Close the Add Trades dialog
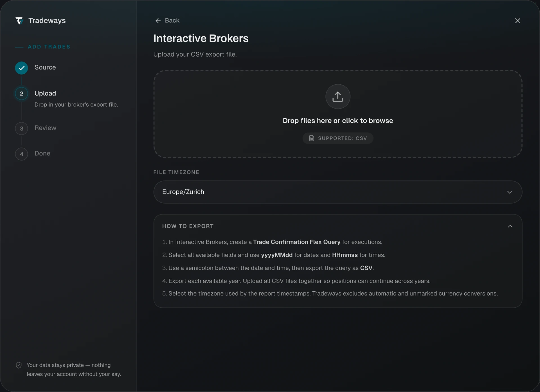 517,21
